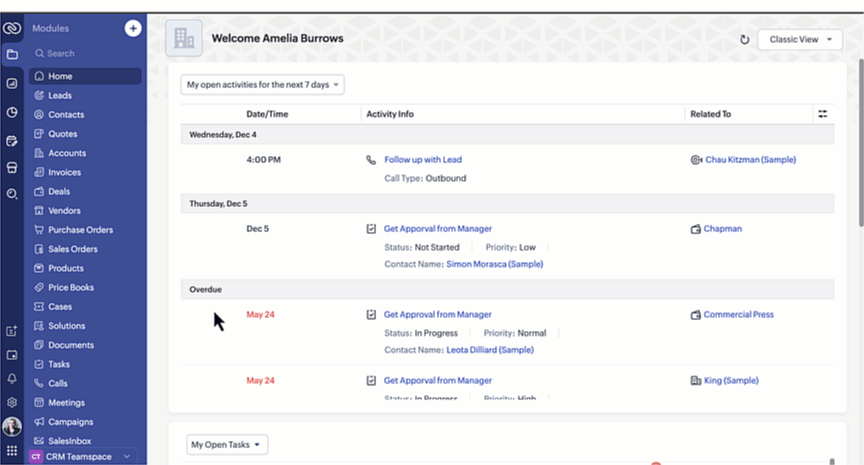This screenshot has height=465, width=864.
Task: Click the Search field in sidebar
Action: point(85,53)
